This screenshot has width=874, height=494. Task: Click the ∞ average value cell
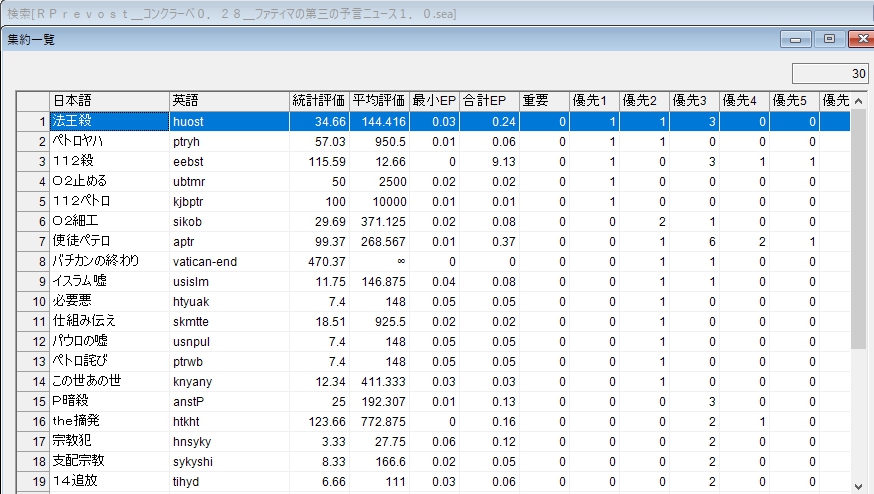point(379,261)
